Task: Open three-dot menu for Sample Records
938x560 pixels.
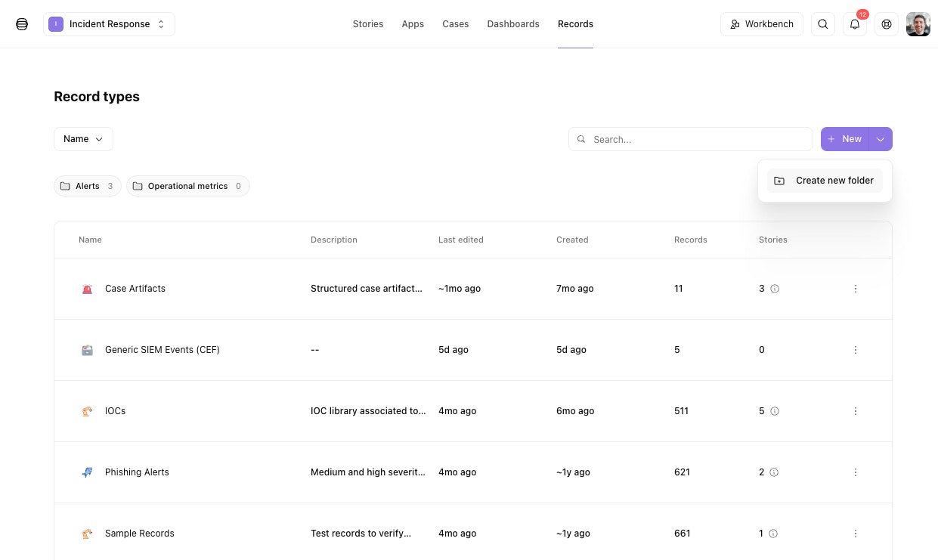Action: click(856, 534)
